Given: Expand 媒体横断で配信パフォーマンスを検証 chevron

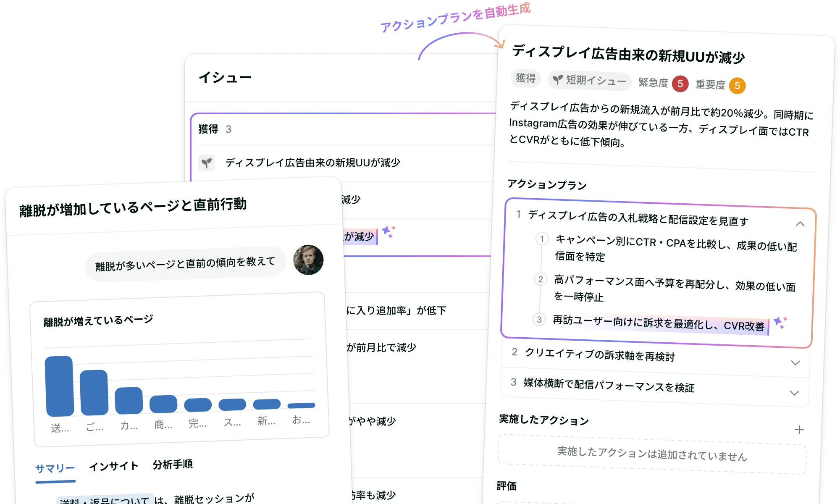Looking at the screenshot, I should 794,393.
